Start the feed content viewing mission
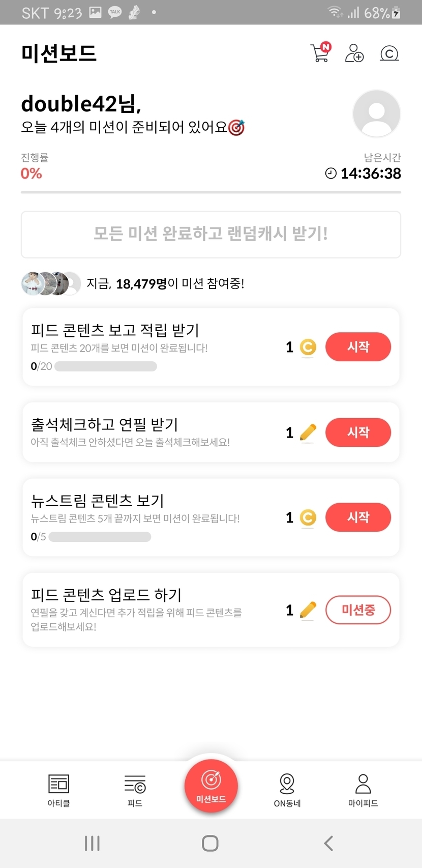 (358, 346)
